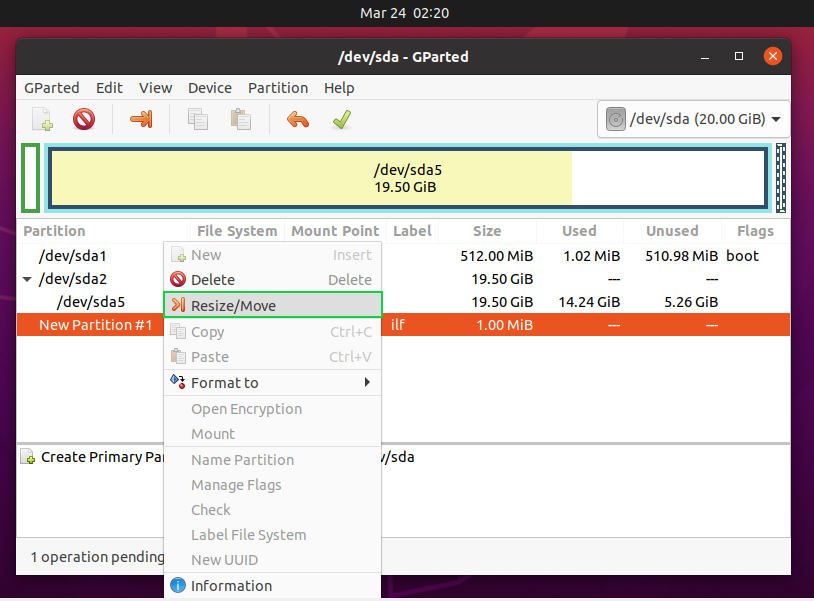814x601 pixels.
Task: Sort by the Used column header
Action: tap(579, 231)
